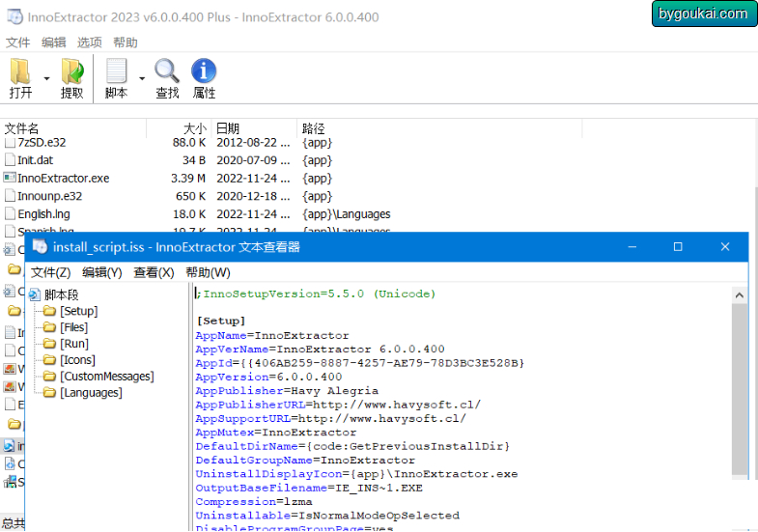Click the 脚本段 root node icon
The width and height of the screenshot is (758, 532).
point(35,294)
